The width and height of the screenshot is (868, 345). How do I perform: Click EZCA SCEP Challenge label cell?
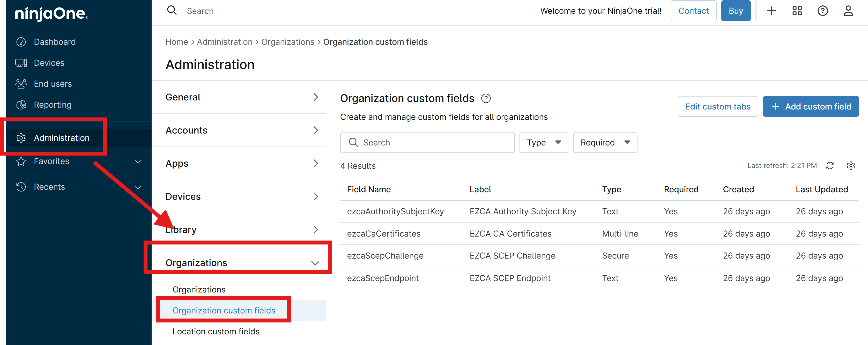512,256
